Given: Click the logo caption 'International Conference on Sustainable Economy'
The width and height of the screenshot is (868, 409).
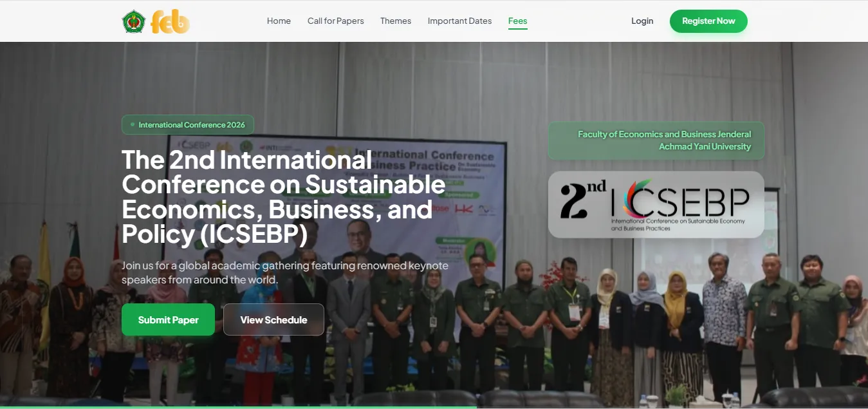Looking at the screenshot, I should click(x=678, y=222).
